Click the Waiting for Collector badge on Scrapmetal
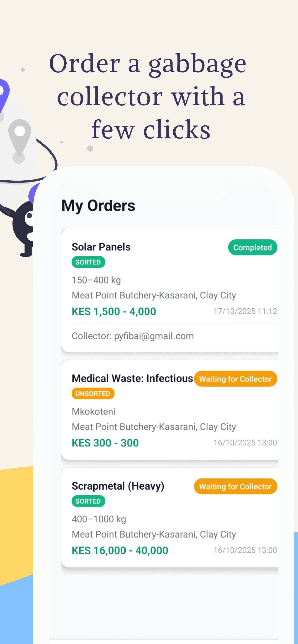The image size is (298, 644). click(x=235, y=487)
